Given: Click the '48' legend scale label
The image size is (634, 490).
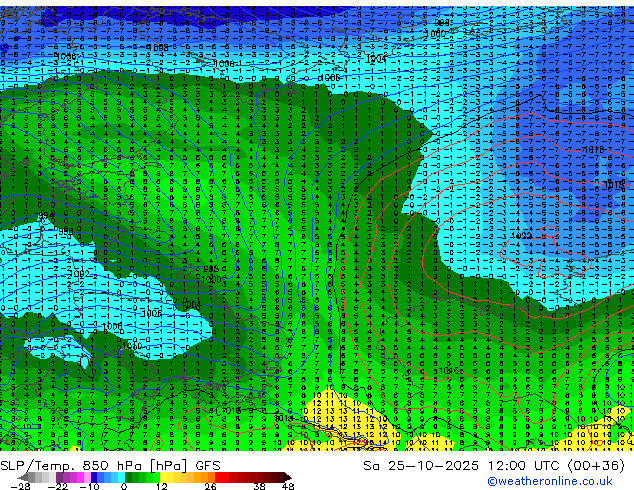Looking at the screenshot, I should [x=288, y=486].
